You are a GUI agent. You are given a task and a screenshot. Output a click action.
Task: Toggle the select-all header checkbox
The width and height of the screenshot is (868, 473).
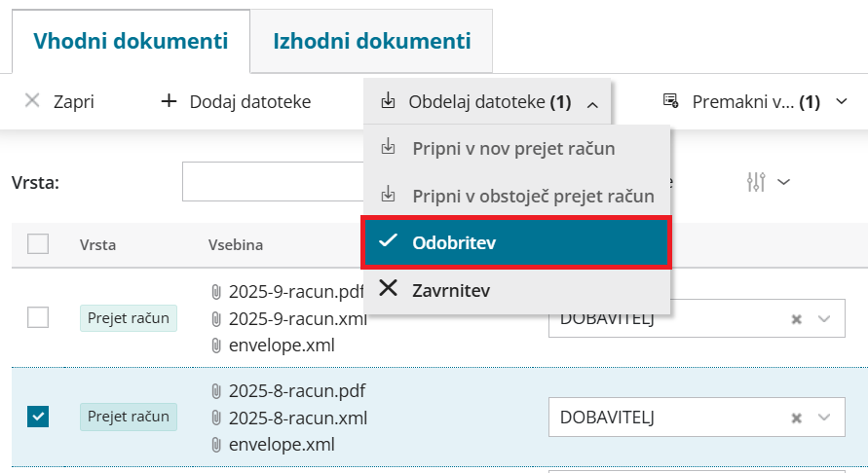pyautogui.click(x=38, y=244)
